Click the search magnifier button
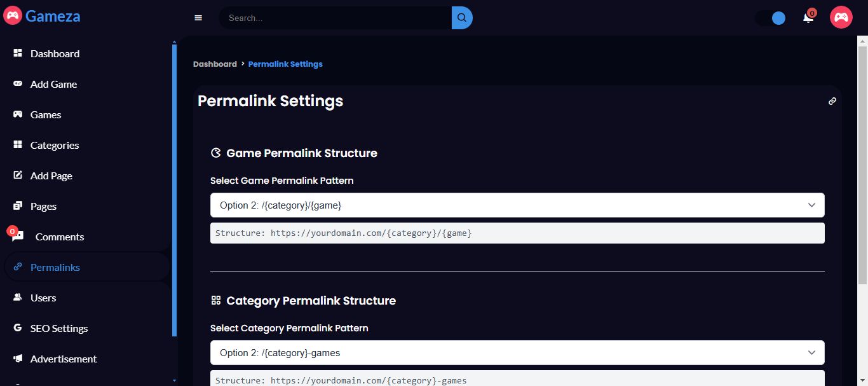 pos(462,18)
